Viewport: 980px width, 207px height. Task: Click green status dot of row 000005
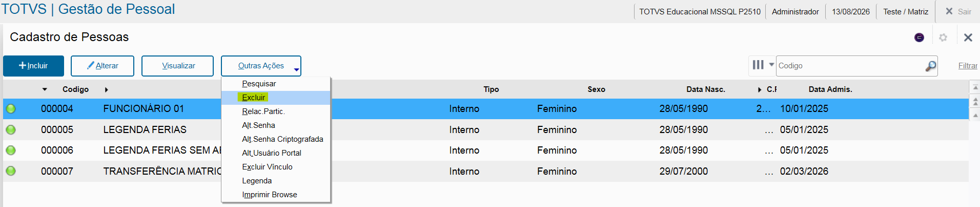click(x=11, y=130)
